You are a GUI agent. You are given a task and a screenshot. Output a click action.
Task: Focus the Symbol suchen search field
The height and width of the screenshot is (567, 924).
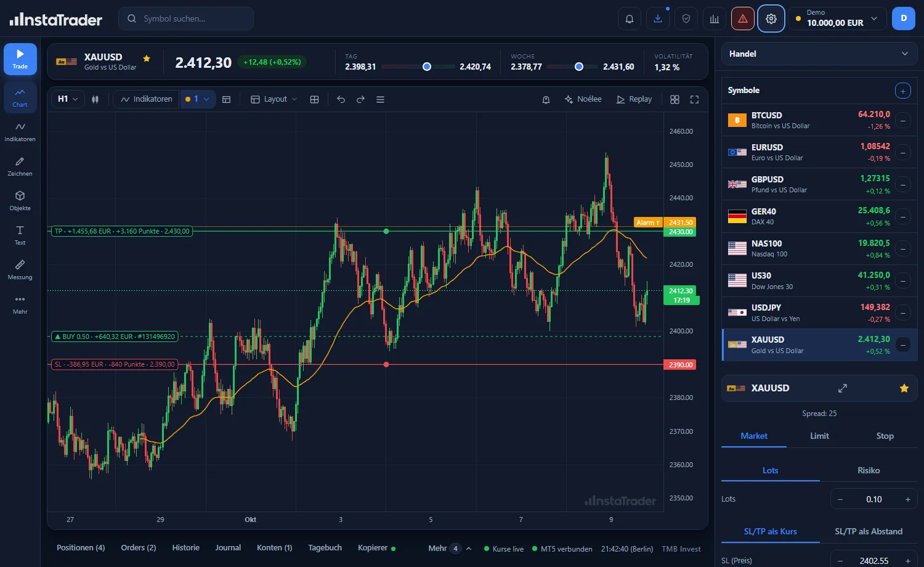pyautogui.click(x=186, y=18)
